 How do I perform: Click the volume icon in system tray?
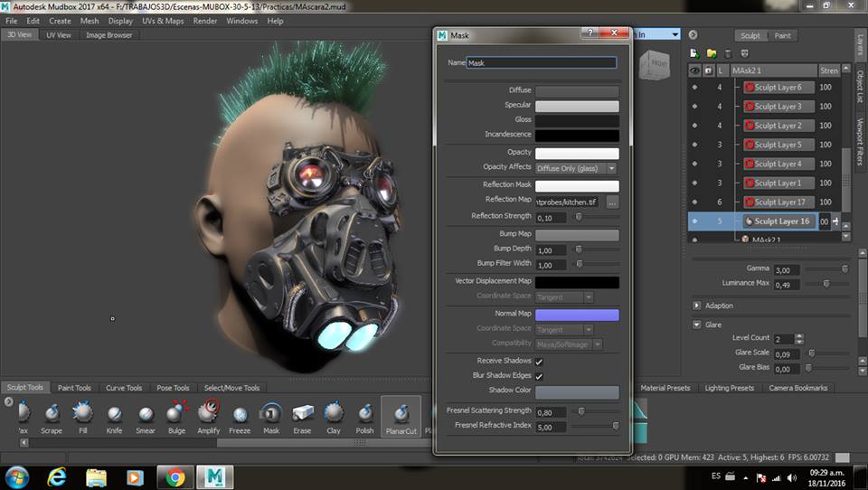pyautogui.click(x=792, y=477)
